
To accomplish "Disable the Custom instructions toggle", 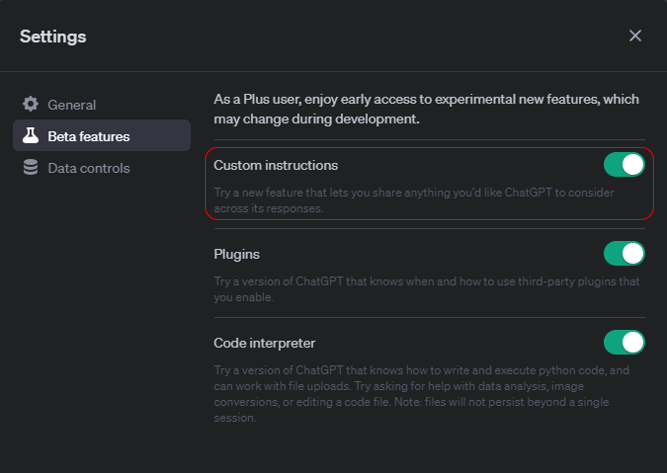I will tap(624, 165).
